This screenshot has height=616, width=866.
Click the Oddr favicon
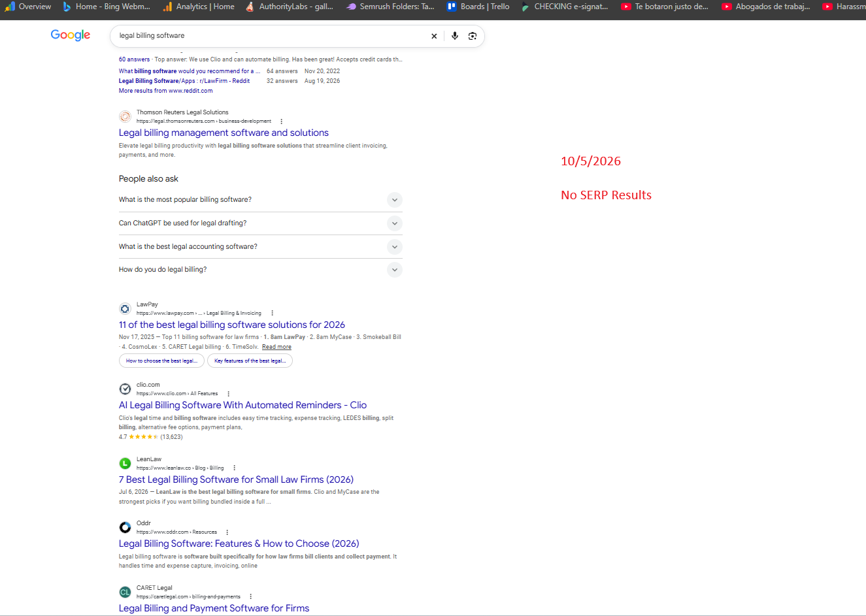coord(125,527)
